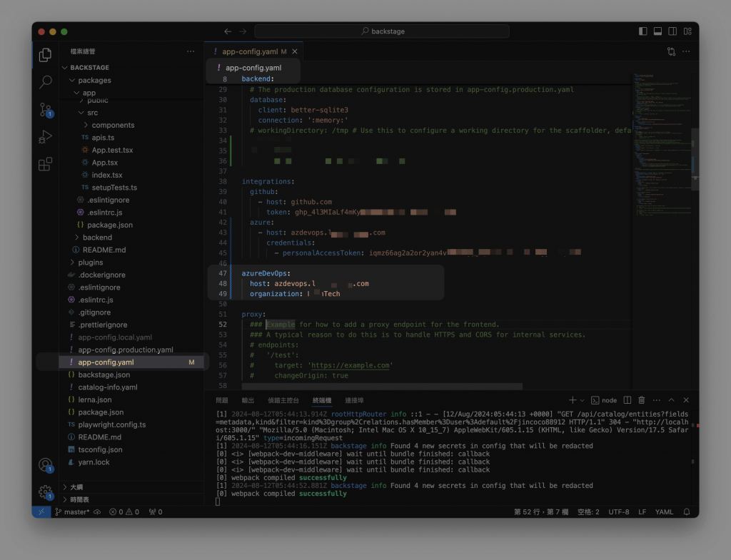731x560 pixels.
Task: Open changes compare icon in editor toolbar
Action: point(671,51)
